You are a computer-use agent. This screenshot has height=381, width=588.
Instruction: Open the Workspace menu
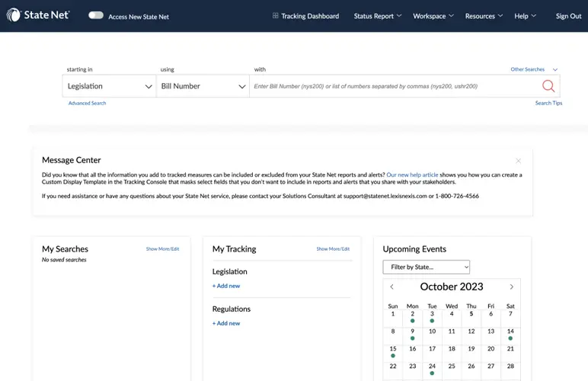tap(433, 16)
